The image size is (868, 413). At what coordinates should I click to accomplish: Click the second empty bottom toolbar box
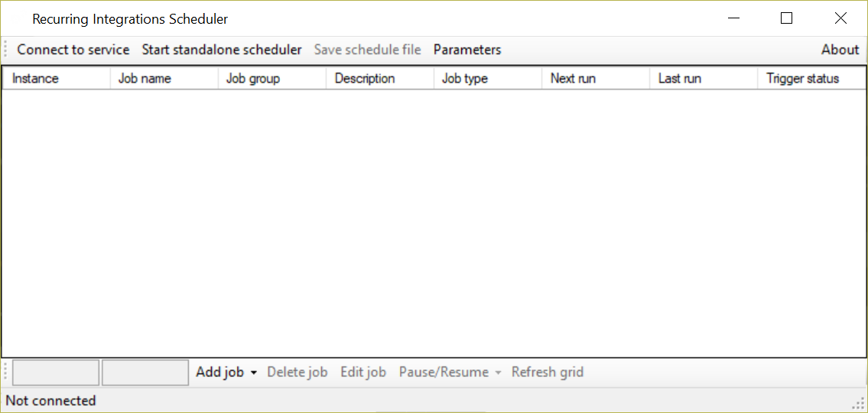pos(145,372)
